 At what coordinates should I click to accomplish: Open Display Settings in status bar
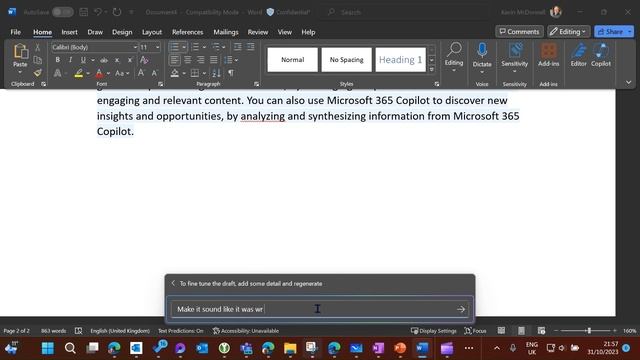point(433,331)
